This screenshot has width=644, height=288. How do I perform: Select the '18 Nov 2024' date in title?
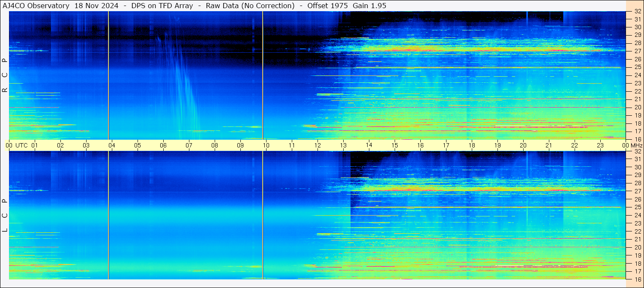97,6
